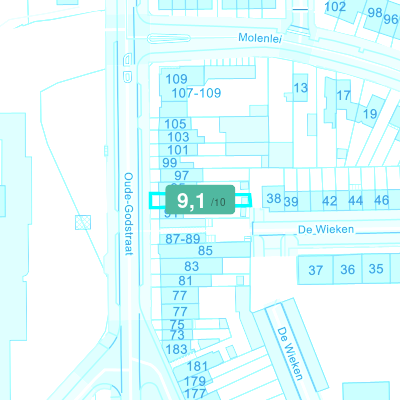Click the 9,1 /10 rating badge
The image size is (400, 400).
coord(200,200)
